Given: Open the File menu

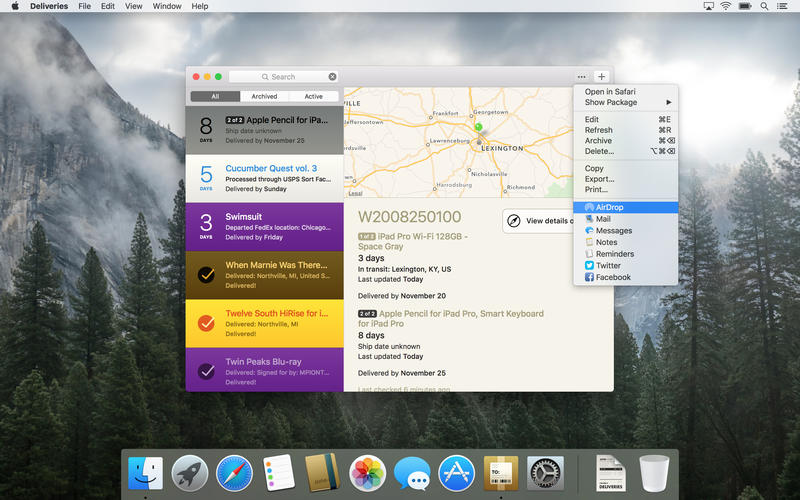Looking at the screenshot, I should click(x=84, y=6).
